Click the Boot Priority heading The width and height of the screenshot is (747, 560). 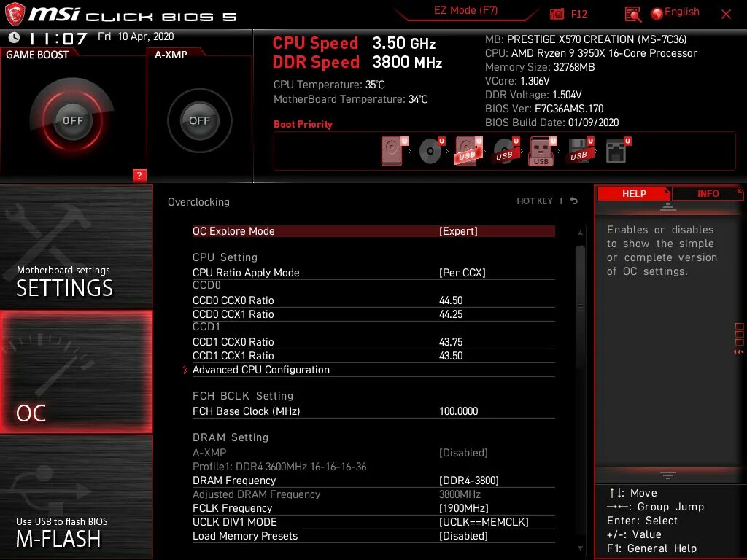coord(303,124)
